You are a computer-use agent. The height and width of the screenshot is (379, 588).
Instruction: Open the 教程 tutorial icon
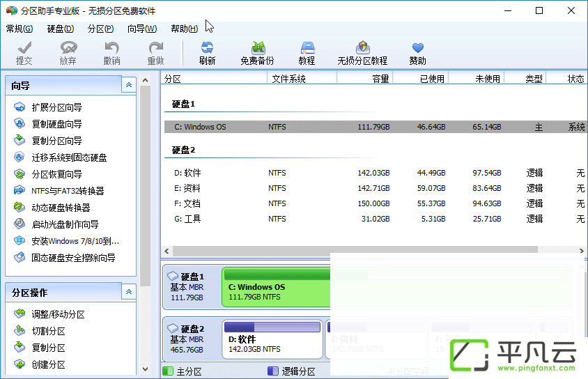click(307, 53)
